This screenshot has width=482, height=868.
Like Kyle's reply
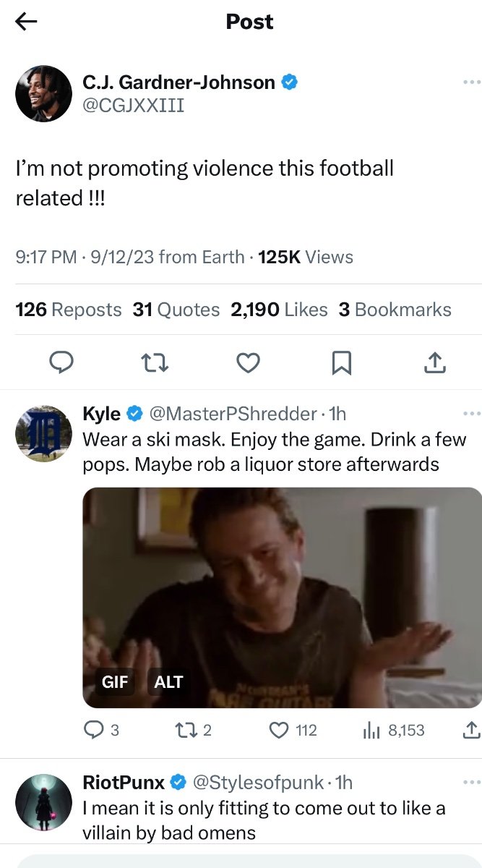[x=279, y=731]
